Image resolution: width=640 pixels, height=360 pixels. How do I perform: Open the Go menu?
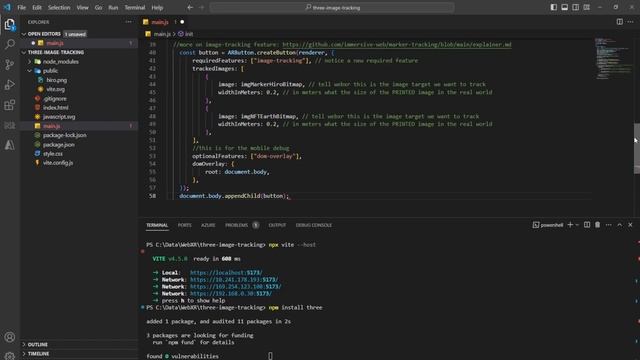pyautogui.click(x=98, y=7)
